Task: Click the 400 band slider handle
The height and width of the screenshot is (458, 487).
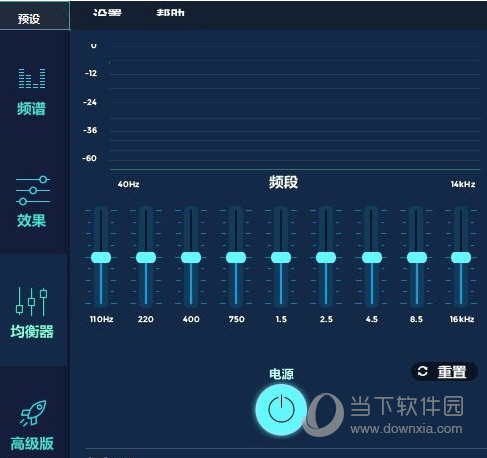Action: [191, 257]
